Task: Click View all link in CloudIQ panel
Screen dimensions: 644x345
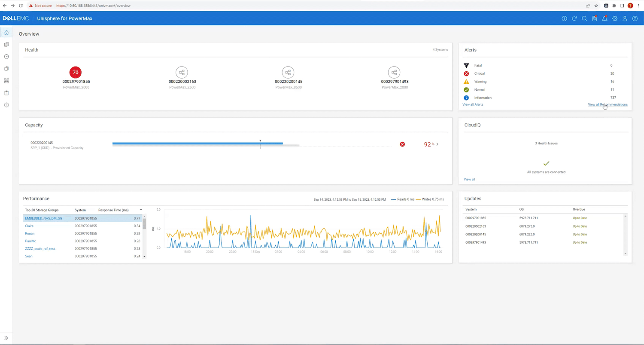Action: coord(469,179)
